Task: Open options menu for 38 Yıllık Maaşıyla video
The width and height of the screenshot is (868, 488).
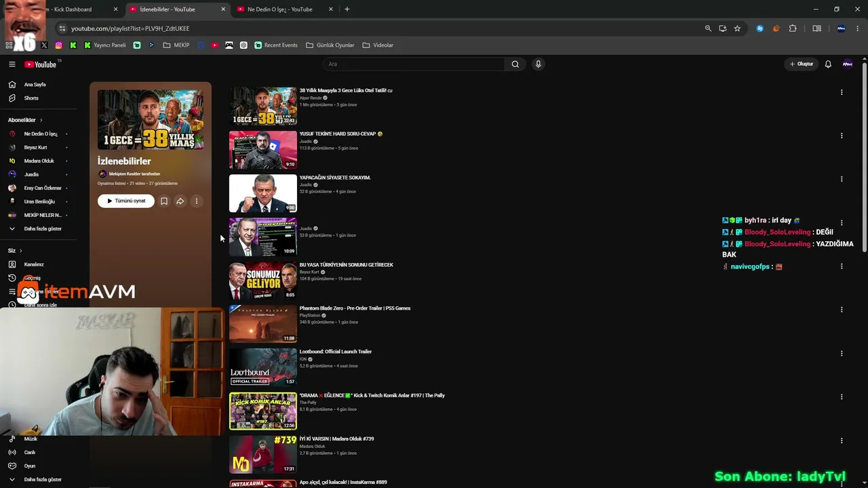Action: pos(842,92)
